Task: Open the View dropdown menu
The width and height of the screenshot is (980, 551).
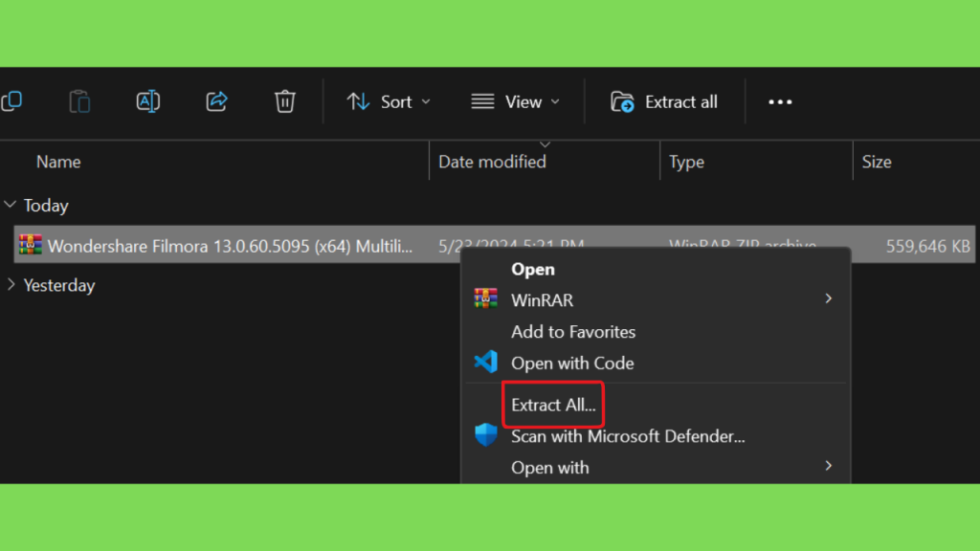Action: 516,101
